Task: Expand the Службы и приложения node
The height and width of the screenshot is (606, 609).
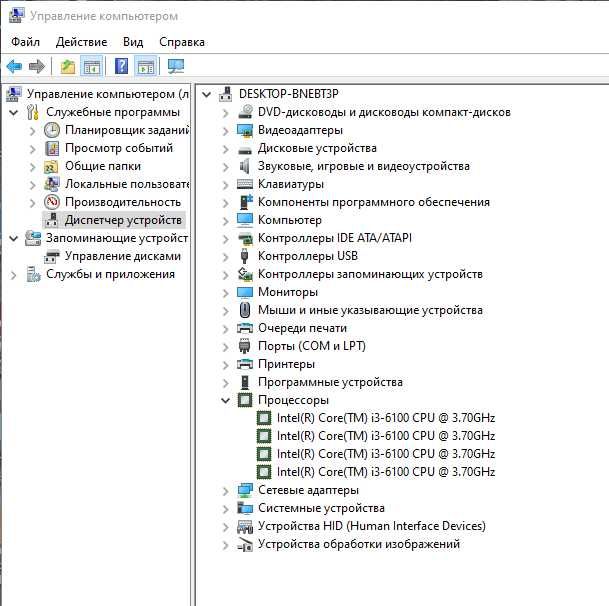Action: click(14, 275)
